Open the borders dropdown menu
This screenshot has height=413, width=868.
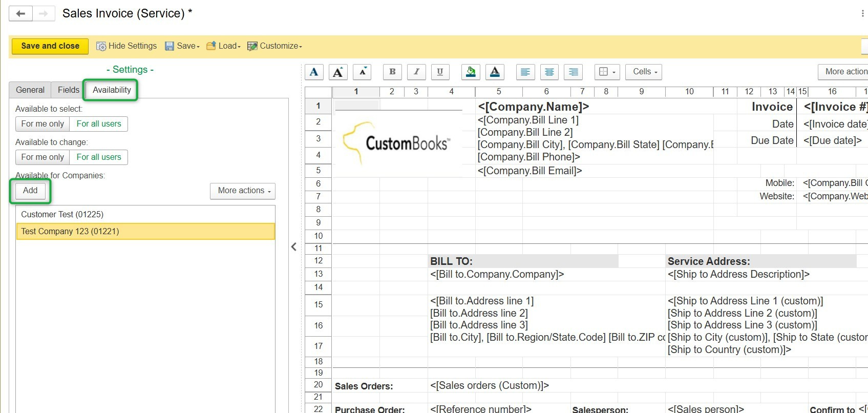click(607, 72)
